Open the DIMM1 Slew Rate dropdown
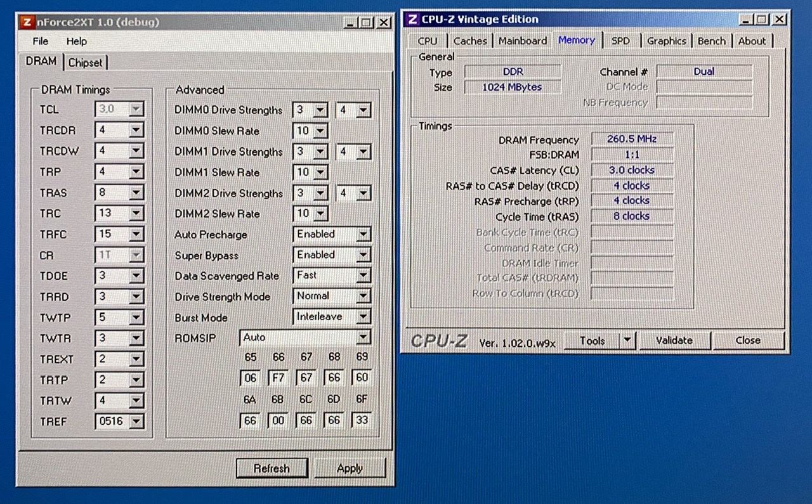The height and width of the screenshot is (504, 812). pyautogui.click(x=310, y=172)
